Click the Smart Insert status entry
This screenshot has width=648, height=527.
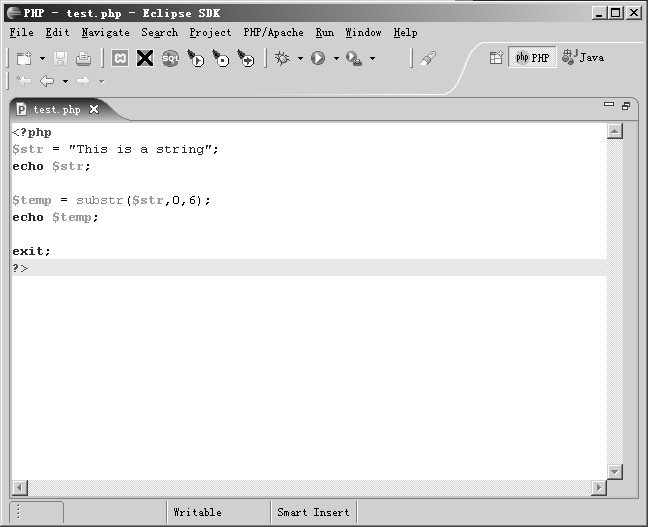point(313,512)
